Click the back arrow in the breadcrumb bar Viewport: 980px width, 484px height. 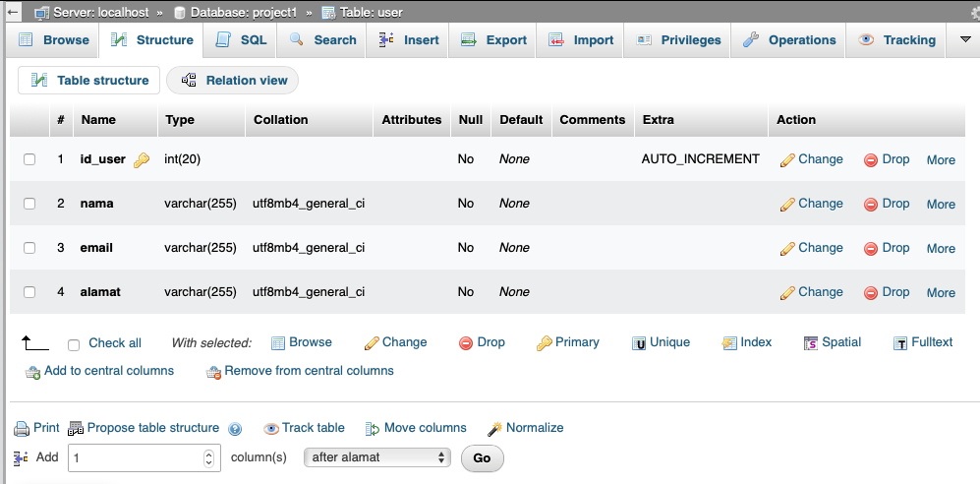tap(13, 12)
